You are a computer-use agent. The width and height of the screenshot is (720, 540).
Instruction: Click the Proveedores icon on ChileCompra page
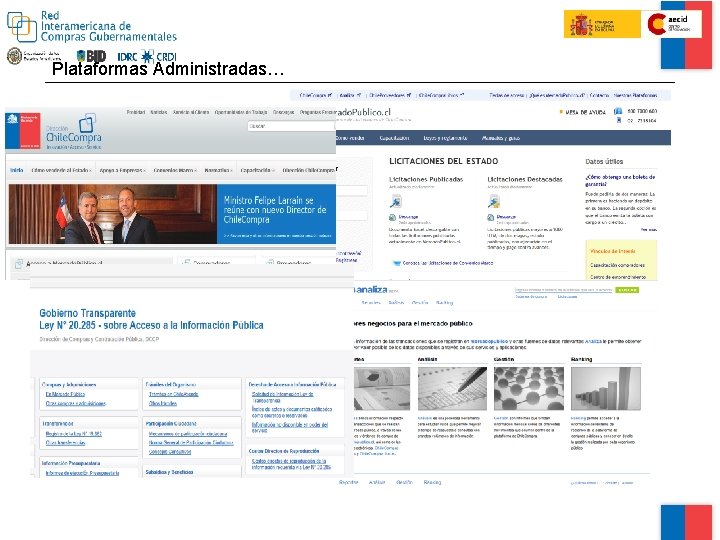coord(270,263)
